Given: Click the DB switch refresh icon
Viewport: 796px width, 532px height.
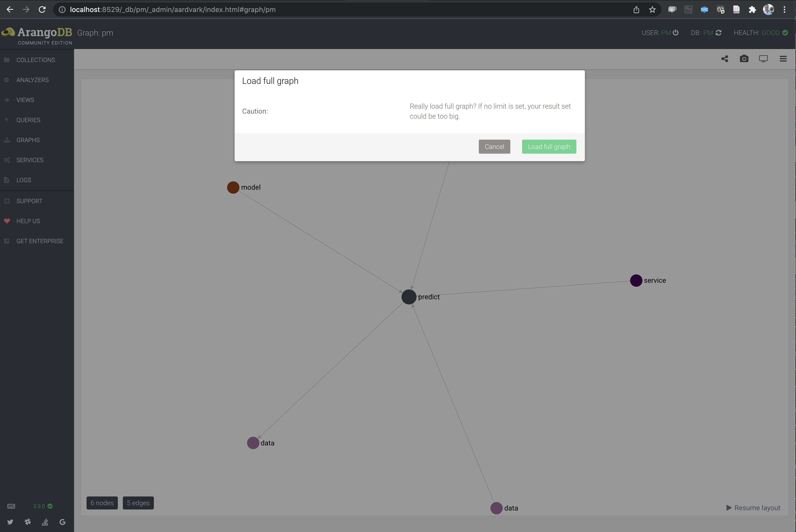Looking at the screenshot, I should (718, 33).
